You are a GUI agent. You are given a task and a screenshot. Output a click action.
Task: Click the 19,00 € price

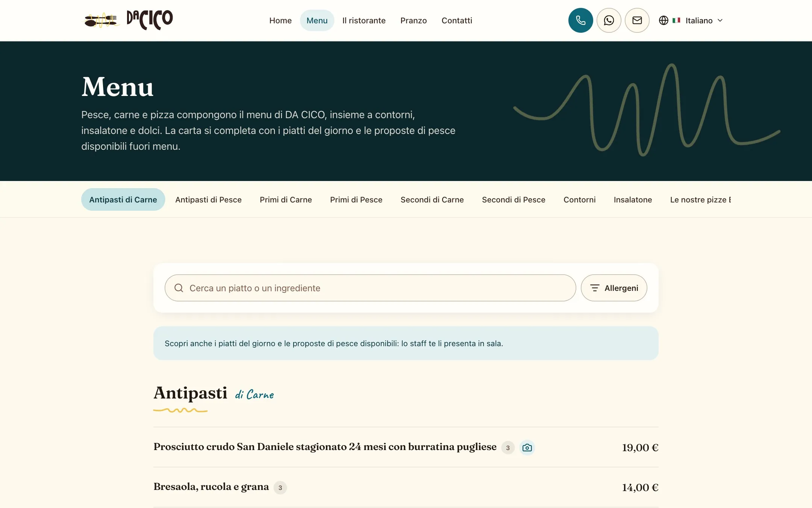pyautogui.click(x=640, y=447)
